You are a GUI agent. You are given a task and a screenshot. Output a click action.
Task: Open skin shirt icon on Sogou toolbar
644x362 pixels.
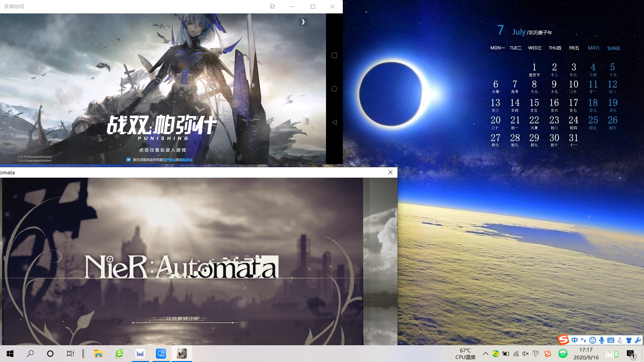629,340
